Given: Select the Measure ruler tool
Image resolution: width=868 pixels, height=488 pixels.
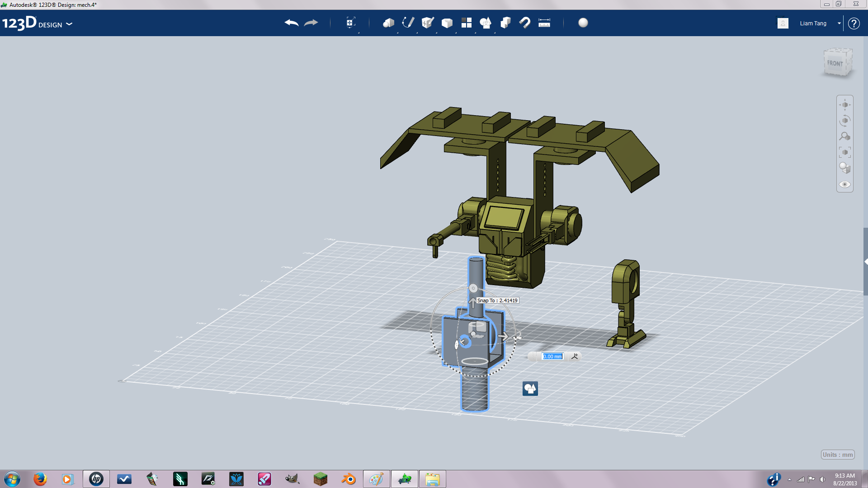Looking at the screenshot, I should pyautogui.click(x=544, y=23).
